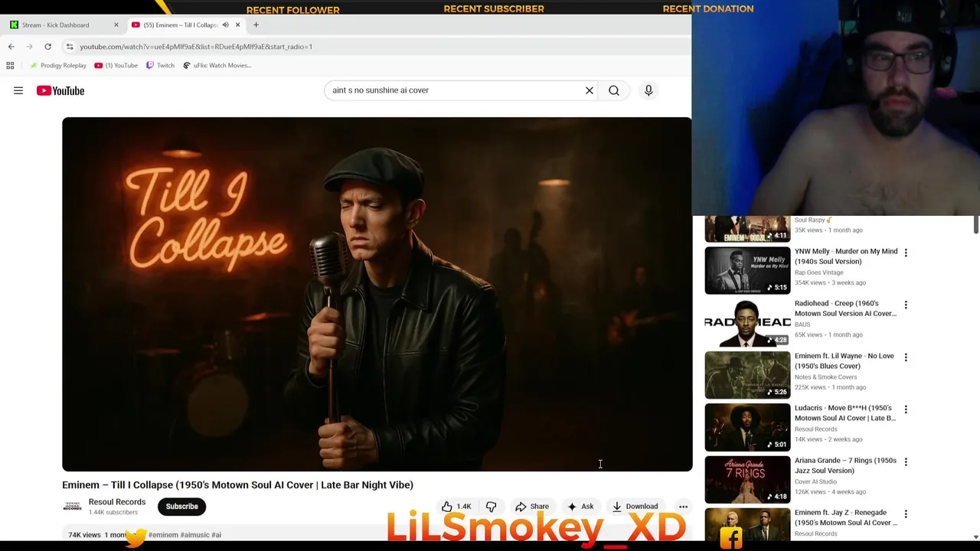
Task: Subscribe to Resoul Records
Action: pos(182,506)
